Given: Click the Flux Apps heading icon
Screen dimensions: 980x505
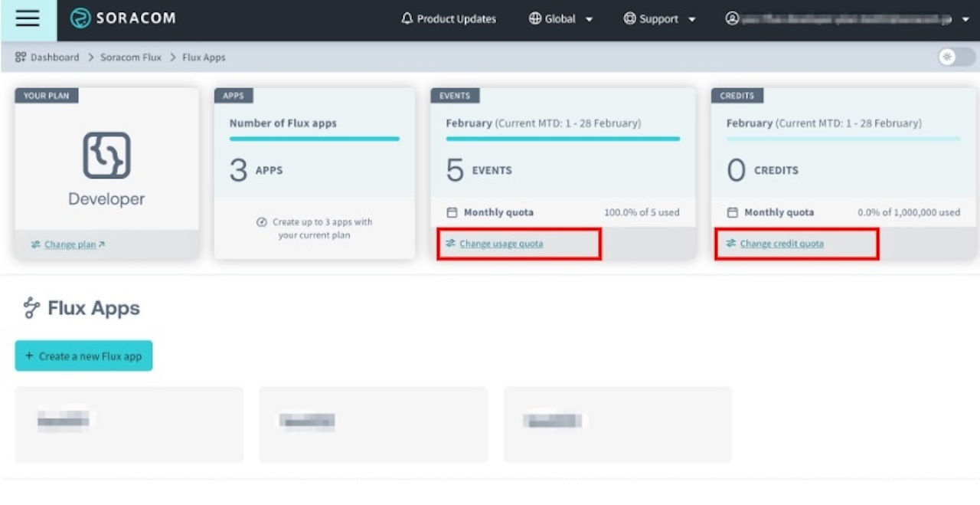Looking at the screenshot, I should [31, 308].
